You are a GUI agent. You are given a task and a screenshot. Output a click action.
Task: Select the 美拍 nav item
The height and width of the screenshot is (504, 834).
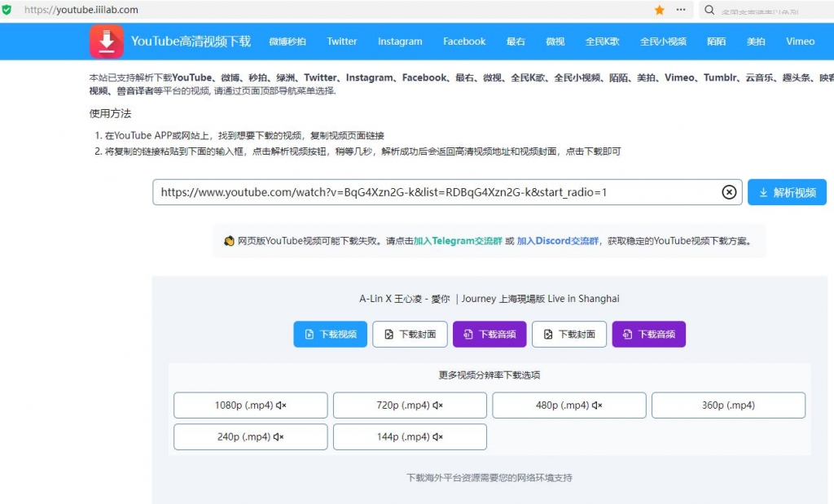756,41
